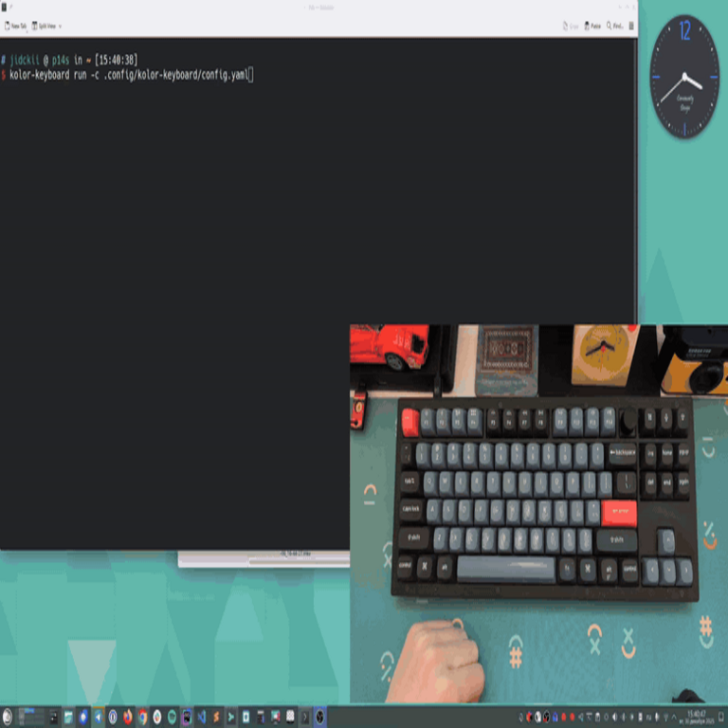Click the analog clock widget on desktop
Image resolution: width=728 pixels, height=728 pixels.
tap(684, 77)
